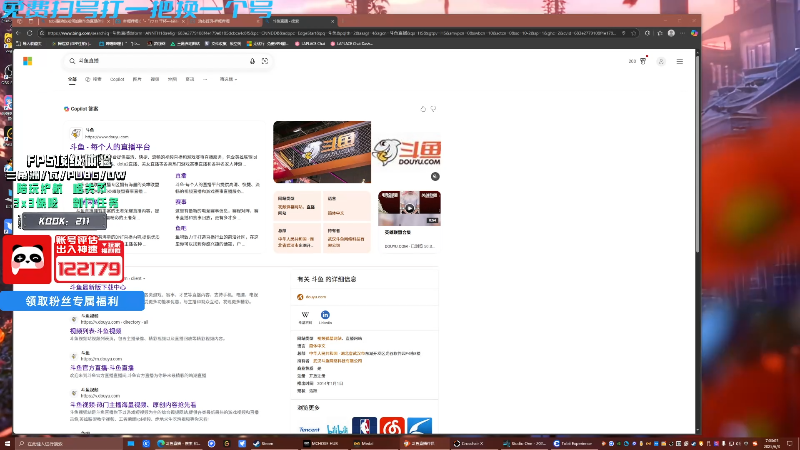This screenshot has width=800, height=450.
Task: Open Bing rewards trophy icon
Action: pyautogui.click(x=643, y=61)
